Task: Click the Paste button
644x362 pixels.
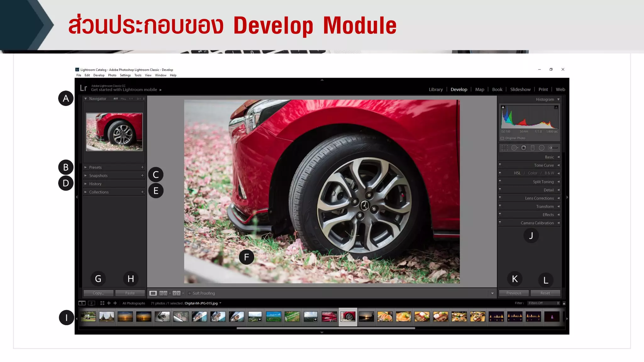Action: 130,293
